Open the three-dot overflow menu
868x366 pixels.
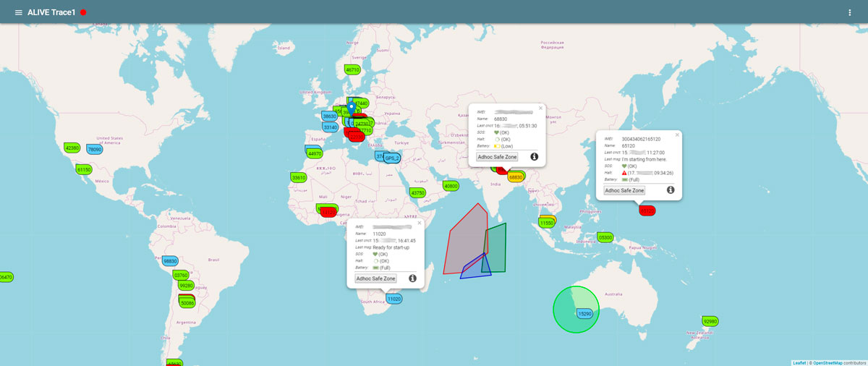coord(849,12)
